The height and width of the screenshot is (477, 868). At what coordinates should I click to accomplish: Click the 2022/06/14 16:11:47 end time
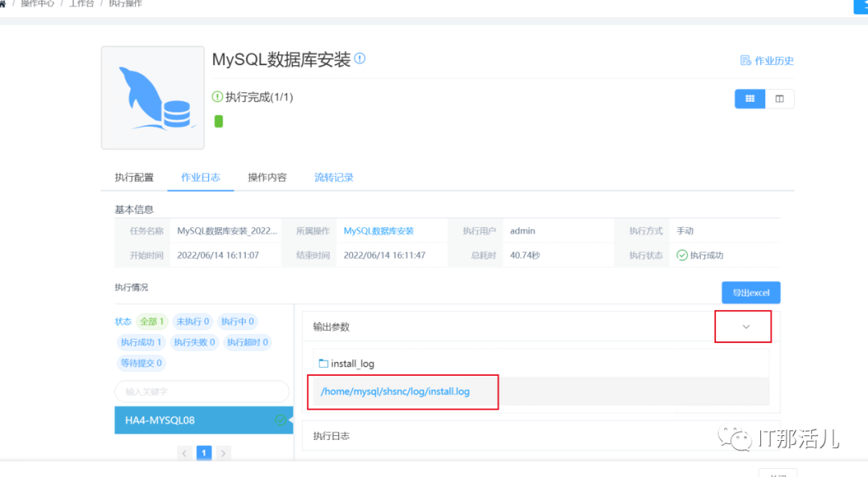[x=384, y=255]
